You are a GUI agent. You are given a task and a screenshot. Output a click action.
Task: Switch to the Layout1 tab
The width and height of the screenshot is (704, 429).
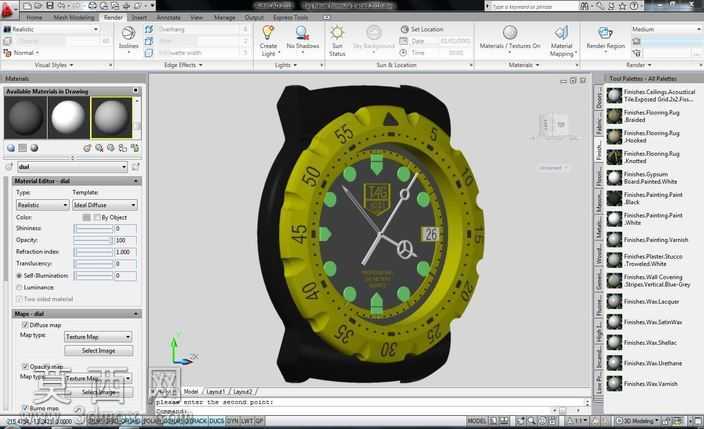pyautogui.click(x=216, y=392)
